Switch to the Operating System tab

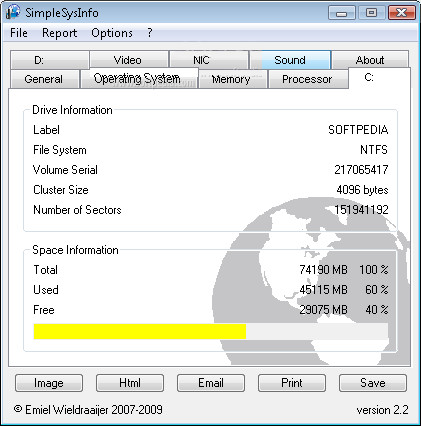pos(139,79)
